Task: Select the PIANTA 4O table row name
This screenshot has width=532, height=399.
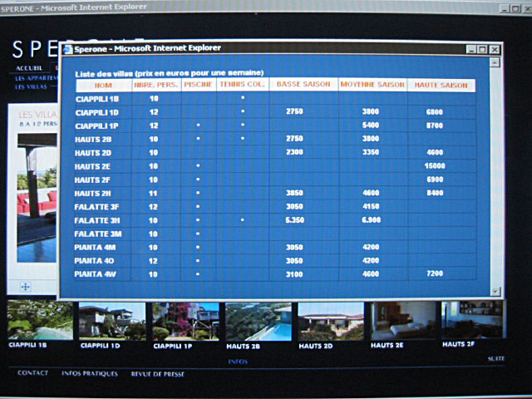Action: (94, 261)
